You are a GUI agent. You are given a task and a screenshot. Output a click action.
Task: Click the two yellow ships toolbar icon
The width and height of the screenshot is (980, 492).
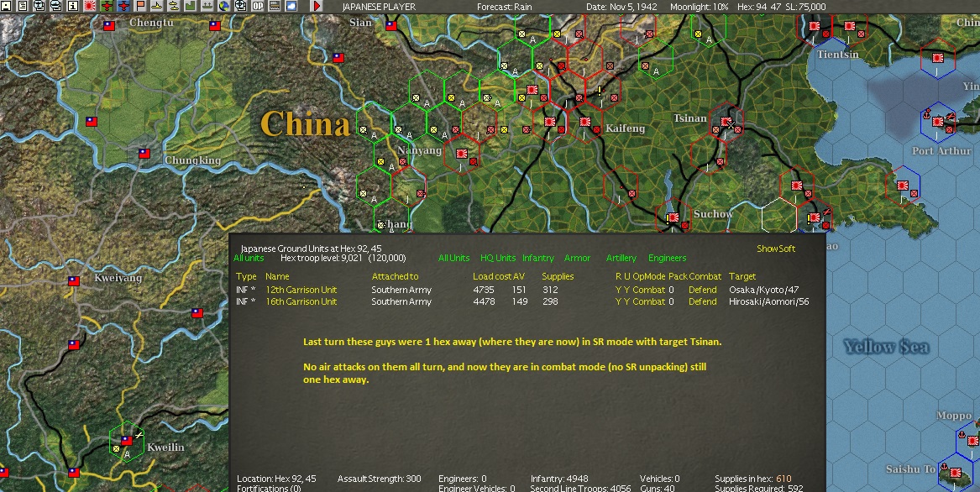[173, 6]
